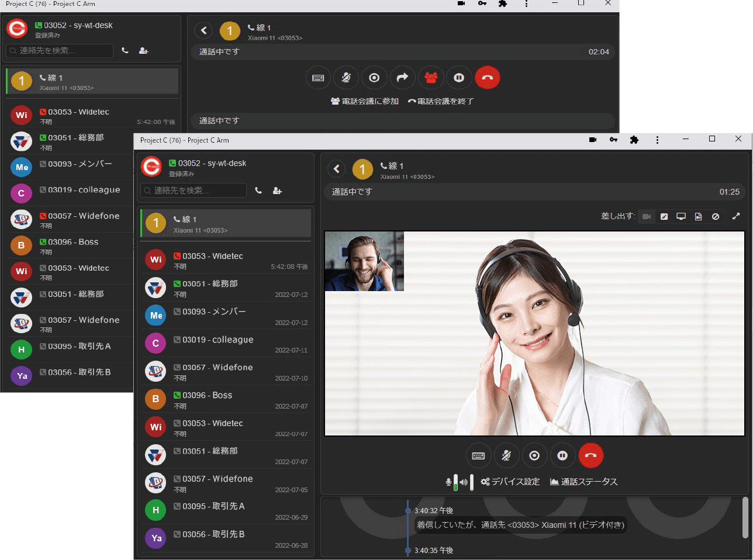Click 電話会議に参加 in the back window
The height and width of the screenshot is (560, 753).
[x=365, y=101]
